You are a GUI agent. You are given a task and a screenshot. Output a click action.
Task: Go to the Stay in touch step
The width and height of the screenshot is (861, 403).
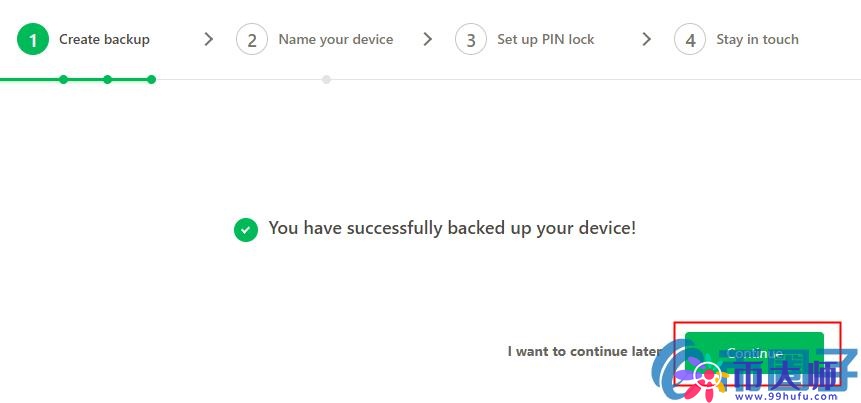757,40
